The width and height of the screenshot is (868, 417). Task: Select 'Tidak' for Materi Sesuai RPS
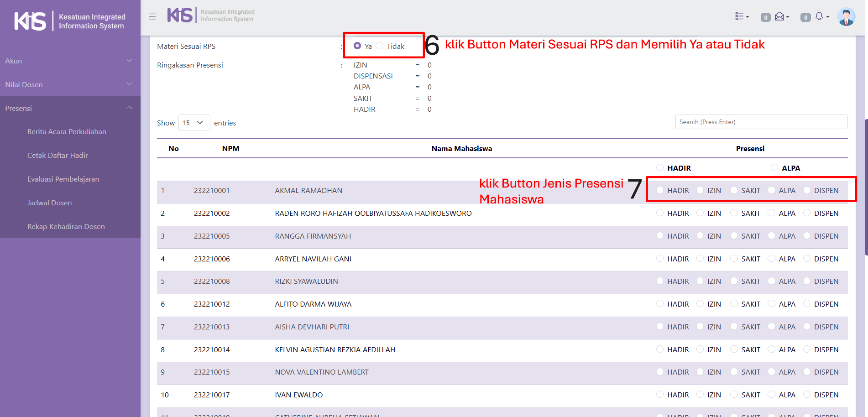tap(380, 46)
